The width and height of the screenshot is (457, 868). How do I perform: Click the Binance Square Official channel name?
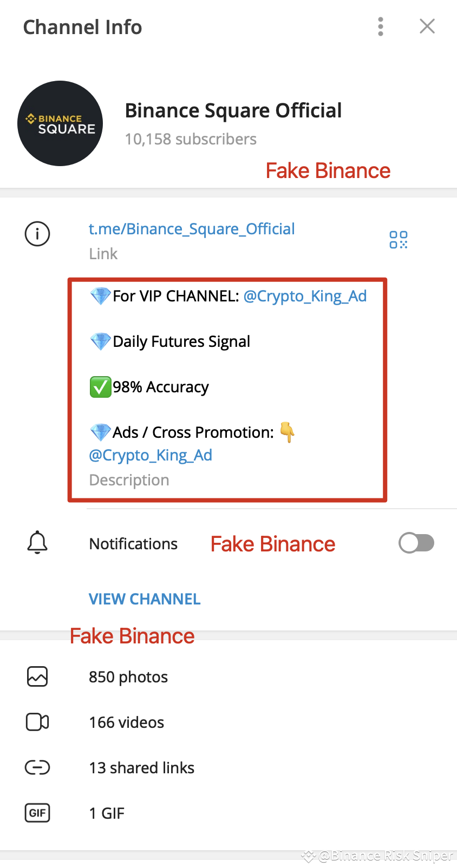coord(233,110)
